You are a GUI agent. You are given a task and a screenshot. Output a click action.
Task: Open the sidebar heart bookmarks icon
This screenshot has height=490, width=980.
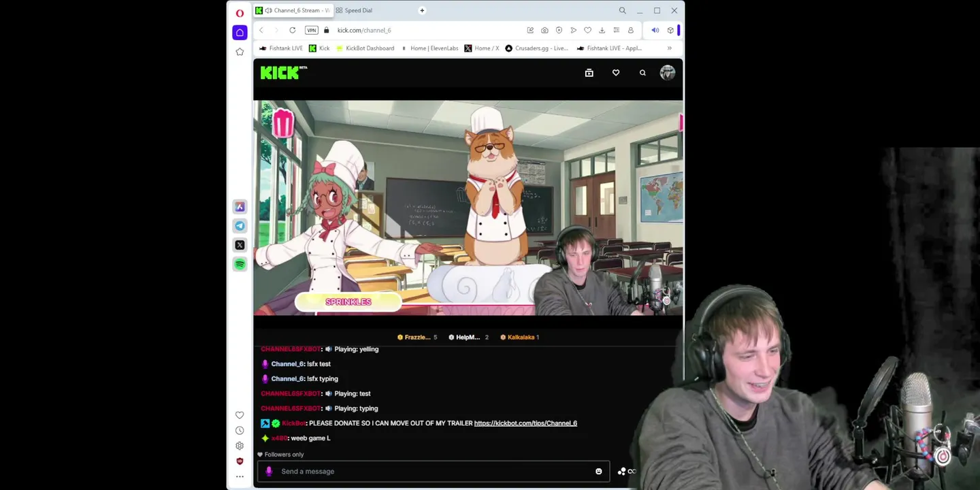tap(240, 415)
